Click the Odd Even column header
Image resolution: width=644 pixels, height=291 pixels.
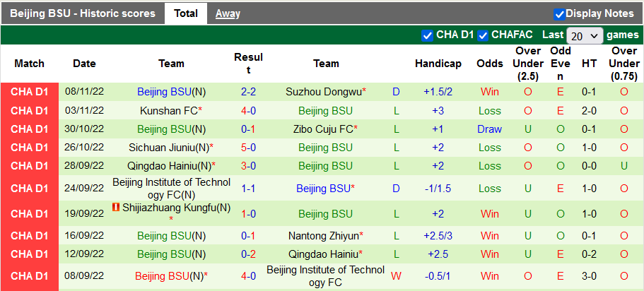coord(560,64)
